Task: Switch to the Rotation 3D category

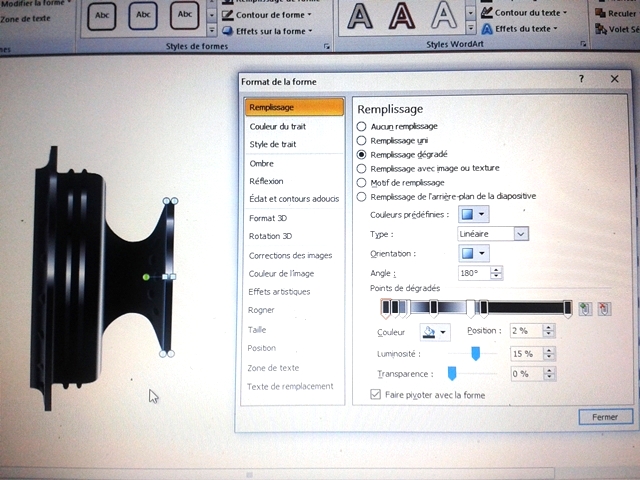Action: [x=270, y=236]
